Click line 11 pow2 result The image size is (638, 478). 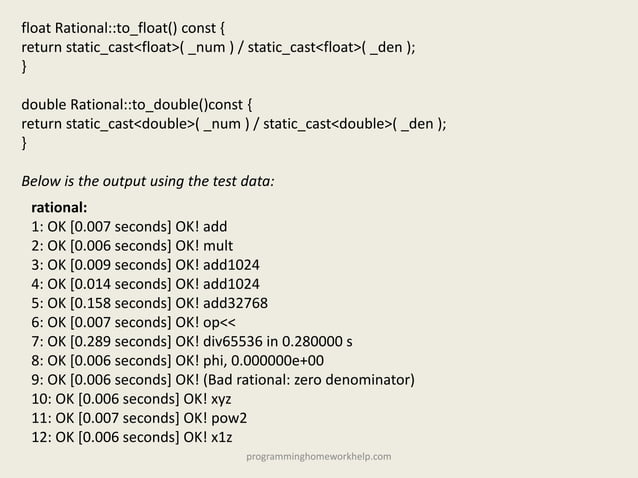pos(139,418)
